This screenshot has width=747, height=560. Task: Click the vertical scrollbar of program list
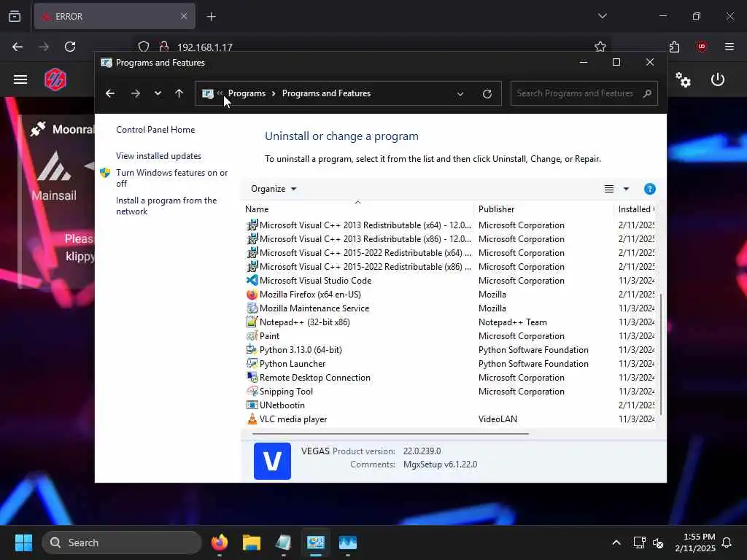click(661, 354)
